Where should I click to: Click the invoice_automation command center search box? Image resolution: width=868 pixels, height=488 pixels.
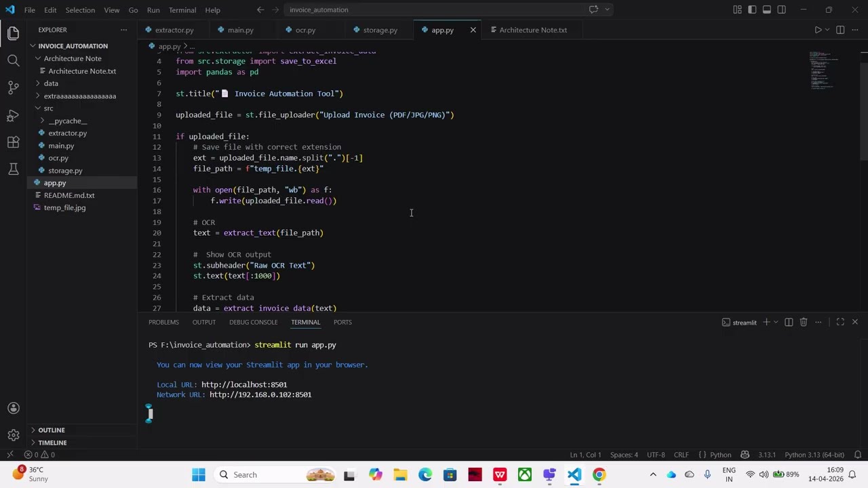[435, 9]
